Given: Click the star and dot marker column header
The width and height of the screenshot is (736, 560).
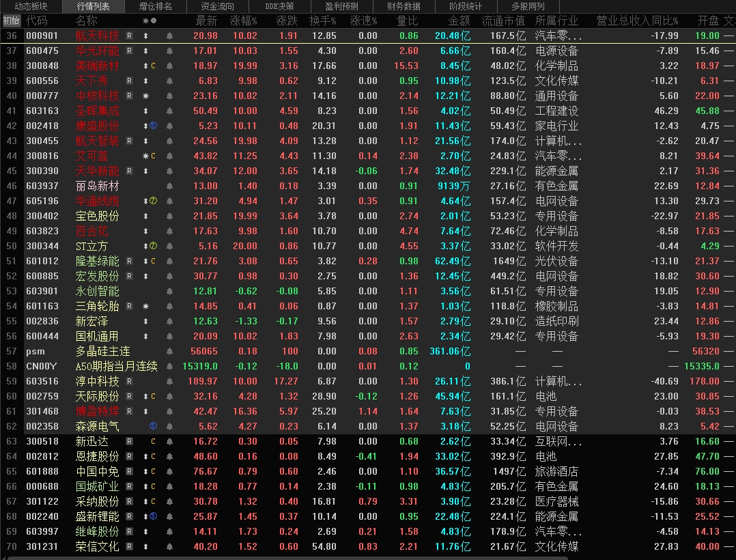Looking at the screenshot, I should (150, 20).
